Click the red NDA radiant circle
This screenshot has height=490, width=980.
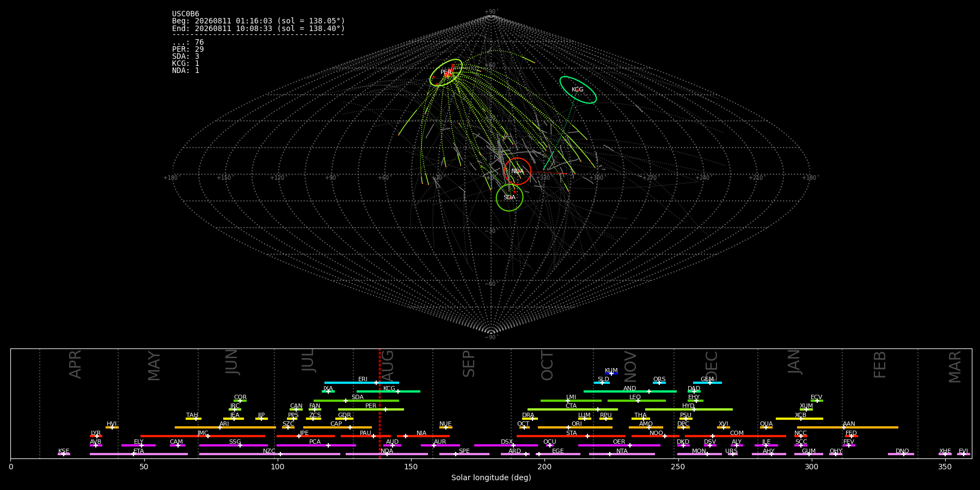click(517, 171)
